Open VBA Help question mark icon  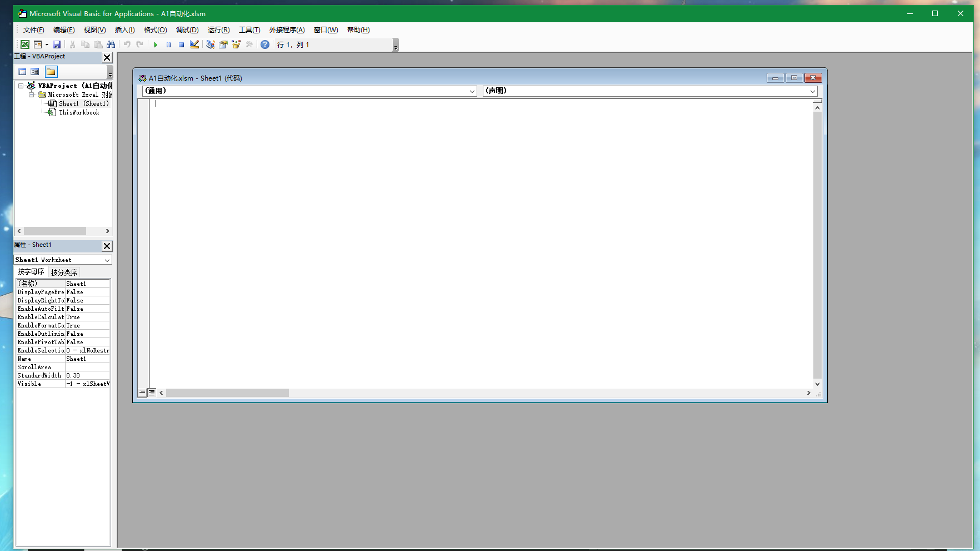pyautogui.click(x=265, y=44)
